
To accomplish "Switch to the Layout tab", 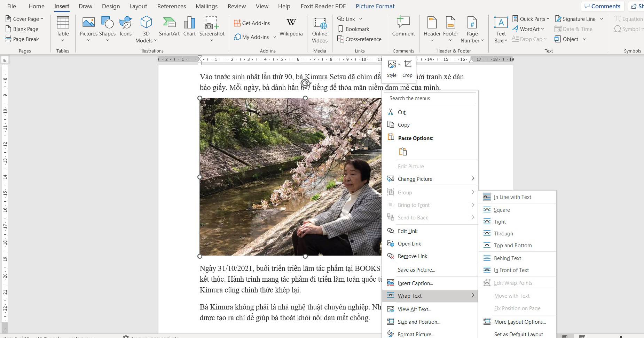I will pos(138,6).
